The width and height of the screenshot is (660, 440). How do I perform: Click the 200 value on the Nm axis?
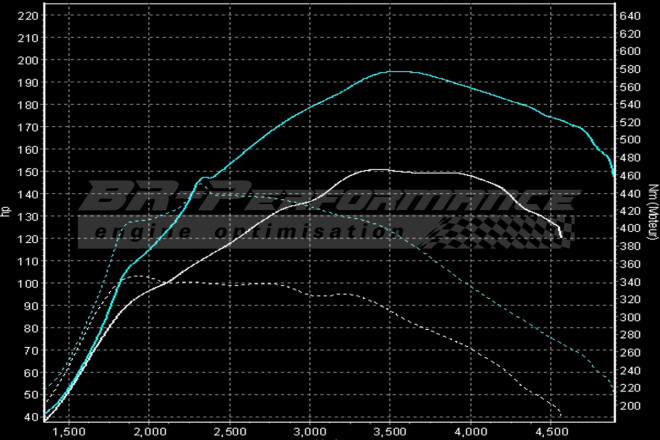629,407
